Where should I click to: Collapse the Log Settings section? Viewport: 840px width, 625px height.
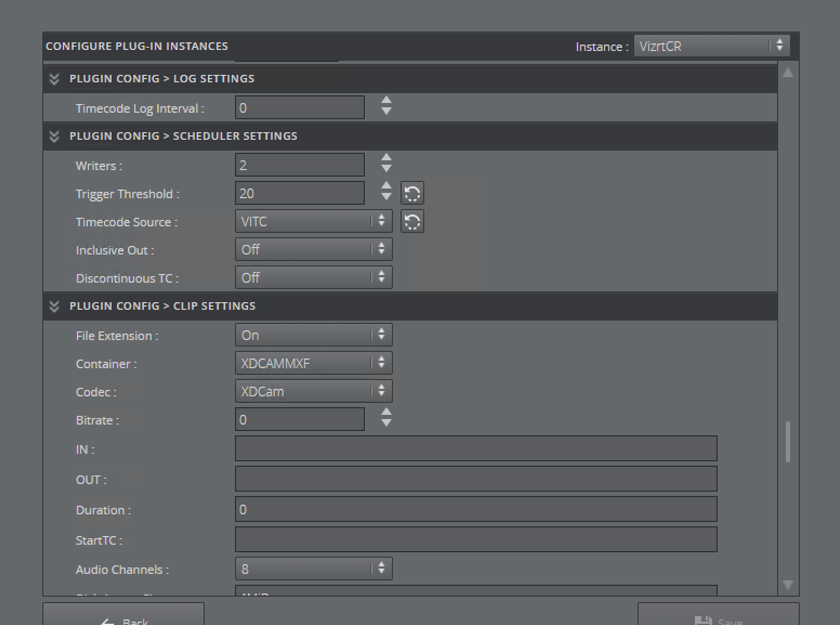coord(54,79)
